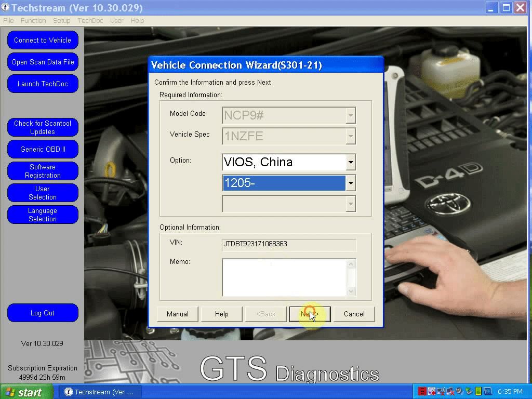Minimize the Techstream window
This screenshot has width=532, height=399.
[x=491, y=7]
